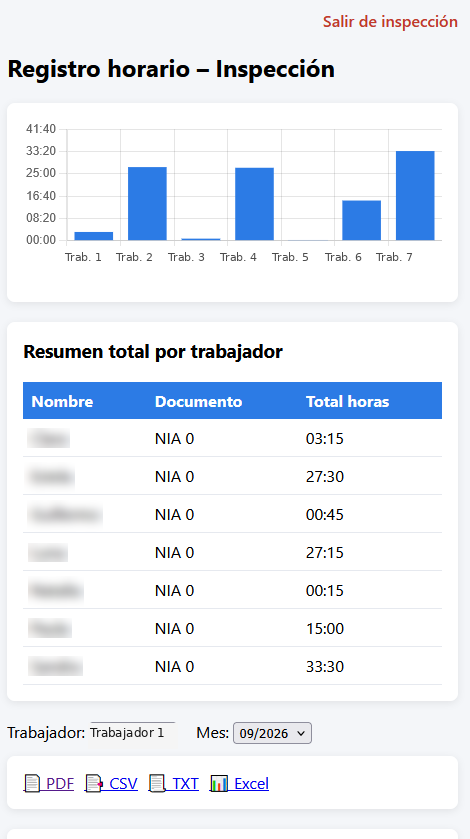The image size is (470, 839).
Task: Click the TXT file icon
Action: (x=157, y=783)
